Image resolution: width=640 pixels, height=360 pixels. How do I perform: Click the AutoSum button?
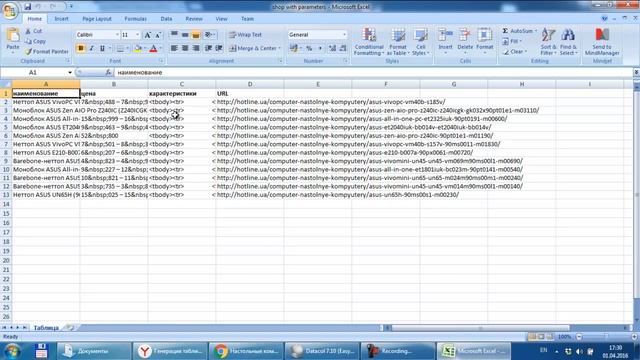(517, 31)
